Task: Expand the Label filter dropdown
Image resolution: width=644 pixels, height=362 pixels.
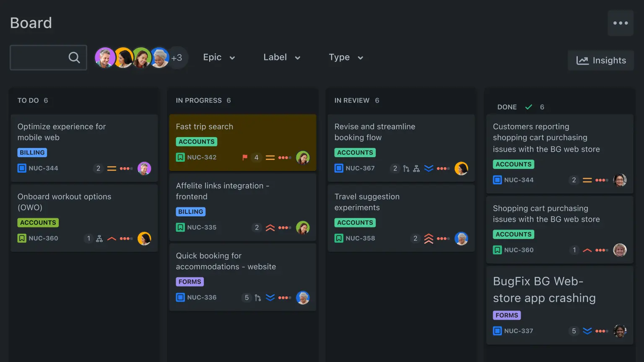Action: click(x=282, y=57)
